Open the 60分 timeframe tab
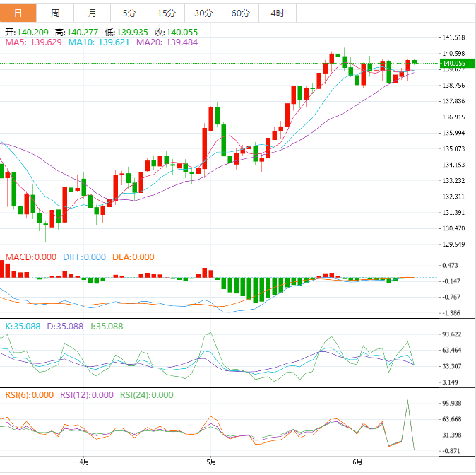The height and width of the screenshot is (475, 476). (x=240, y=13)
